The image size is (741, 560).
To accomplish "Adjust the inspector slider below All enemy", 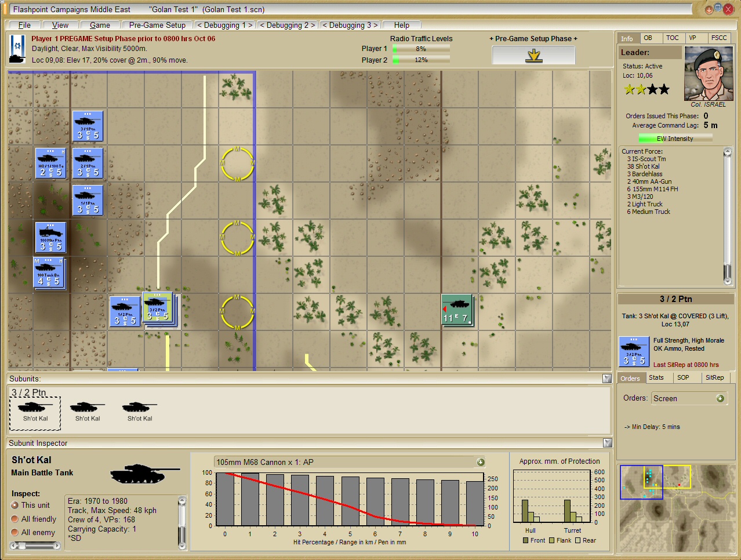I will pos(35,546).
